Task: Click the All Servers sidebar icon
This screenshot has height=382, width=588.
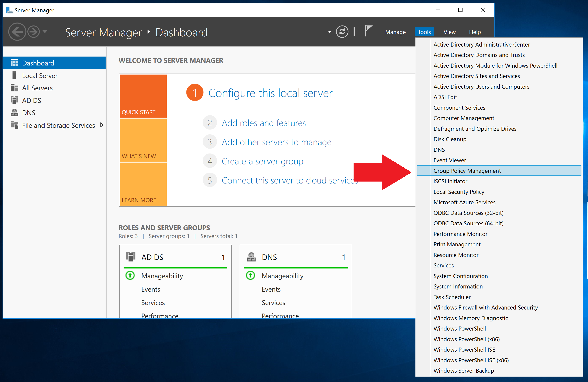Action: 14,88
